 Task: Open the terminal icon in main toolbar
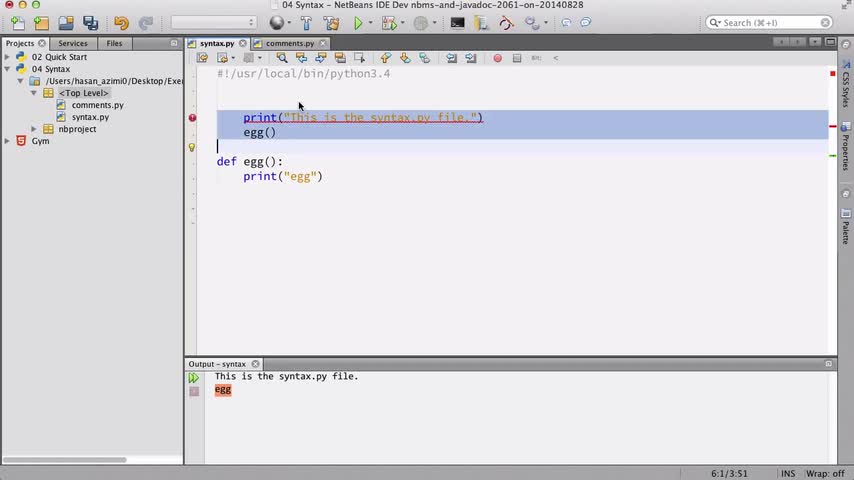[458, 23]
